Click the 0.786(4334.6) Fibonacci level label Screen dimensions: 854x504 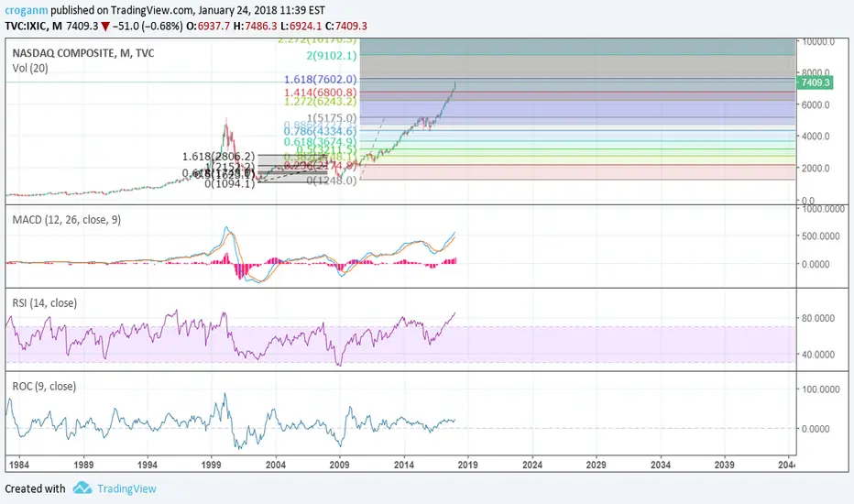pos(321,131)
